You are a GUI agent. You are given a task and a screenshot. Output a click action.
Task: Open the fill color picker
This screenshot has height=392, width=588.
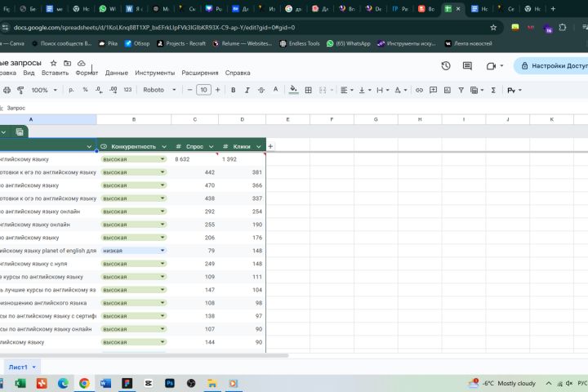294,90
